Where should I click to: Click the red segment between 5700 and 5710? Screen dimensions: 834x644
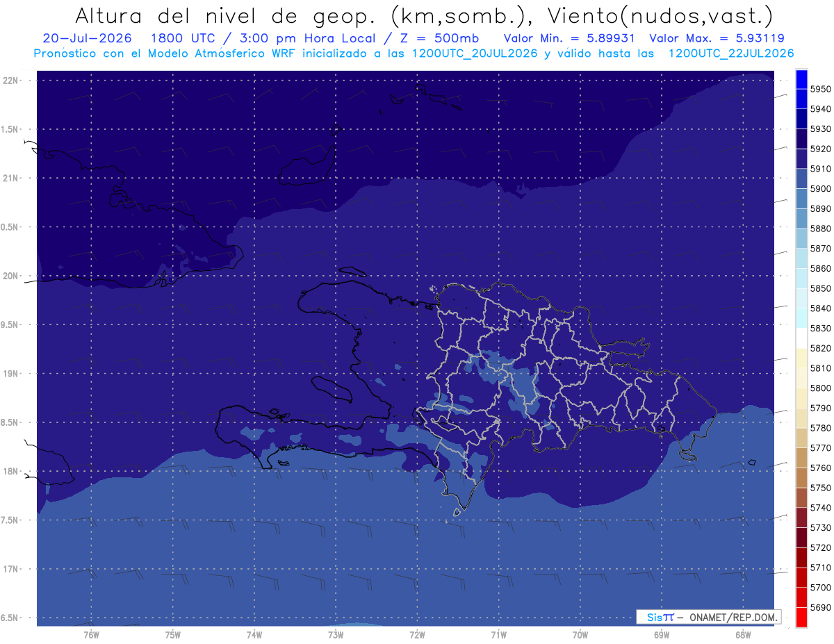point(801,577)
